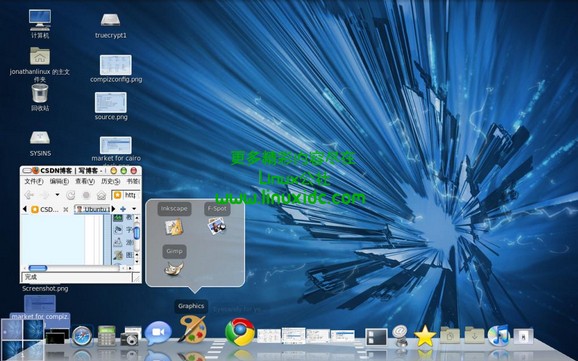Launch F-Spot from the Graphics popup
The height and width of the screenshot is (361, 578).
pos(217,226)
